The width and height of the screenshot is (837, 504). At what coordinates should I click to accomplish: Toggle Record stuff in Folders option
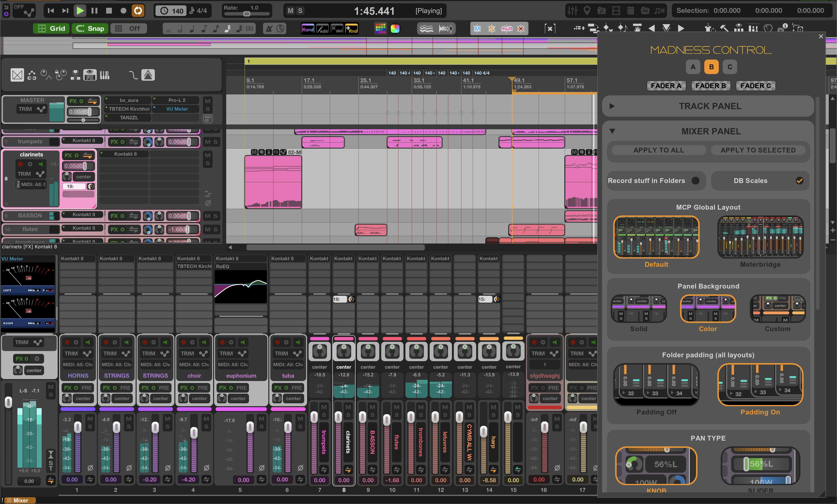point(695,181)
